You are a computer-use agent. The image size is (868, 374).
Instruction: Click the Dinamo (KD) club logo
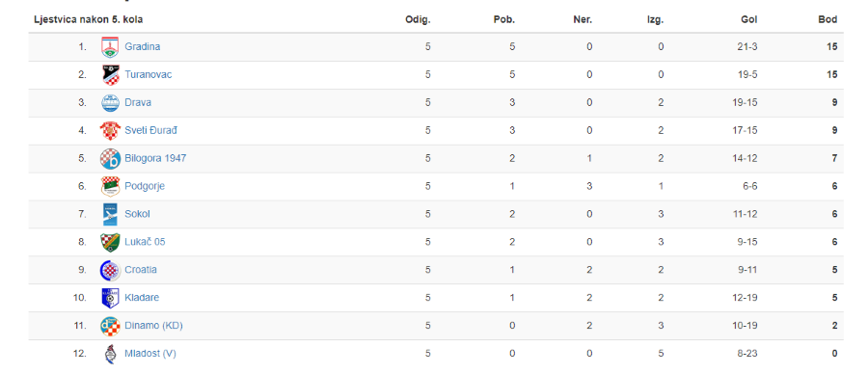click(110, 326)
